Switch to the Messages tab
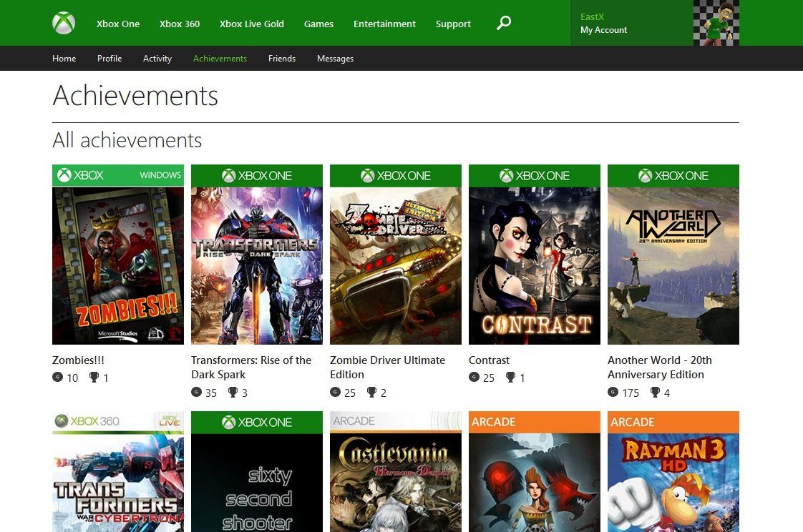Screen dimensions: 803x532 coord(335,58)
